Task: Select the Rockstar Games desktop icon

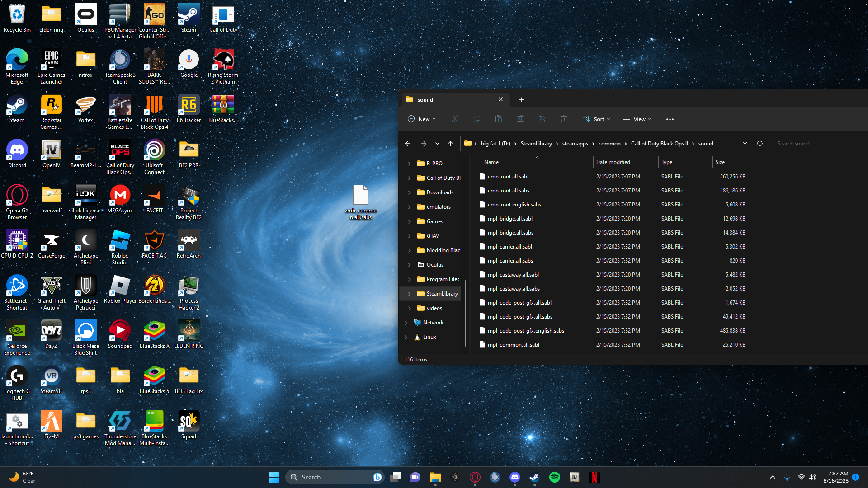Action: pos(52,112)
